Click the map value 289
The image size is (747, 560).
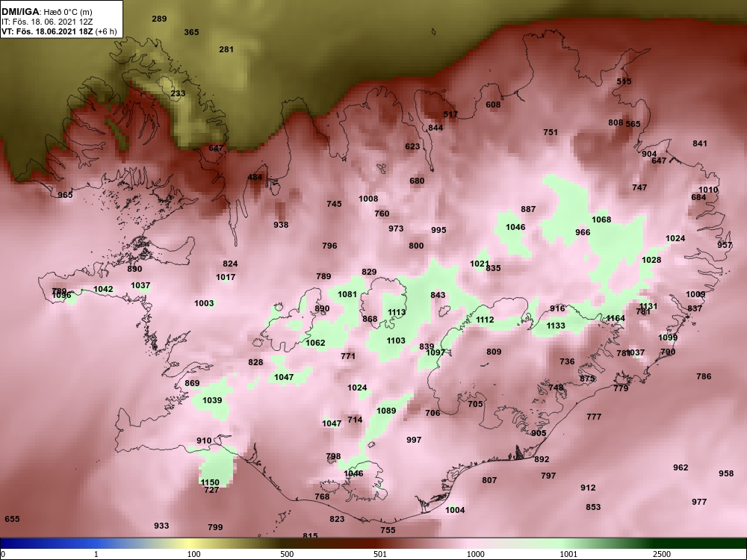pyautogui.click(x=159, y=19)
